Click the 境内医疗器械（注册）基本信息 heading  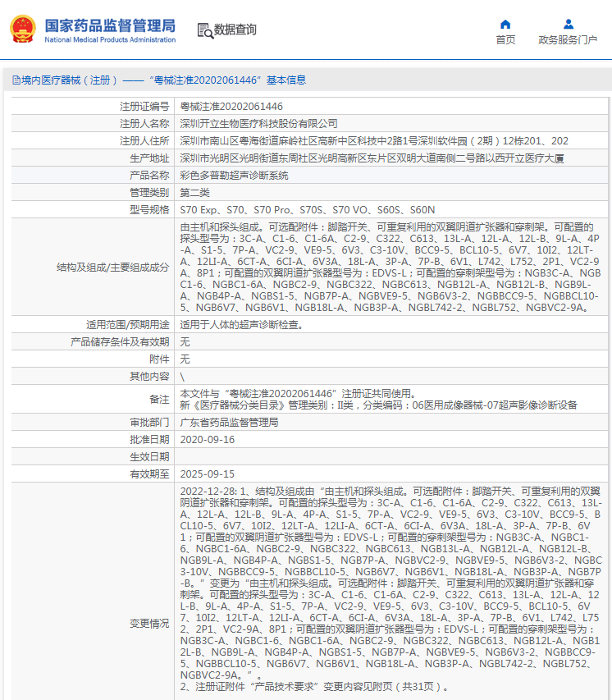[x=159, y=80]
